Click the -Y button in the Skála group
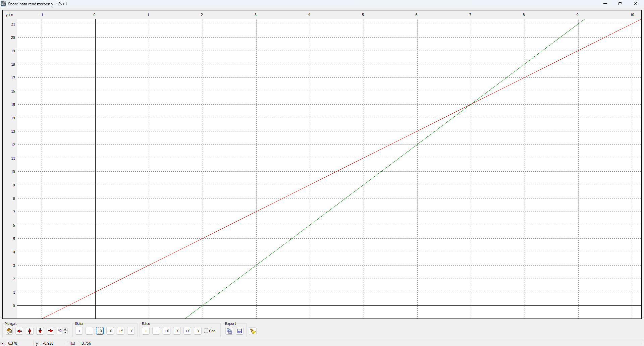 [x=131, y=331]
